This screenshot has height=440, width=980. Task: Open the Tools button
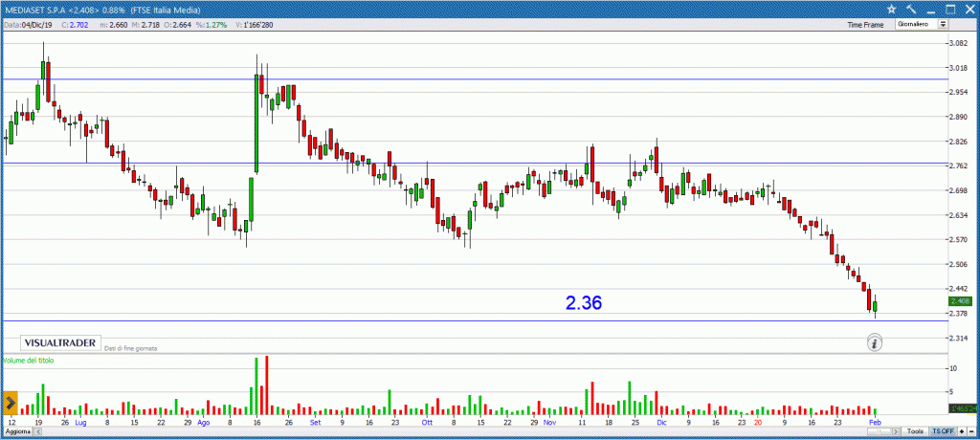[916, 432]
